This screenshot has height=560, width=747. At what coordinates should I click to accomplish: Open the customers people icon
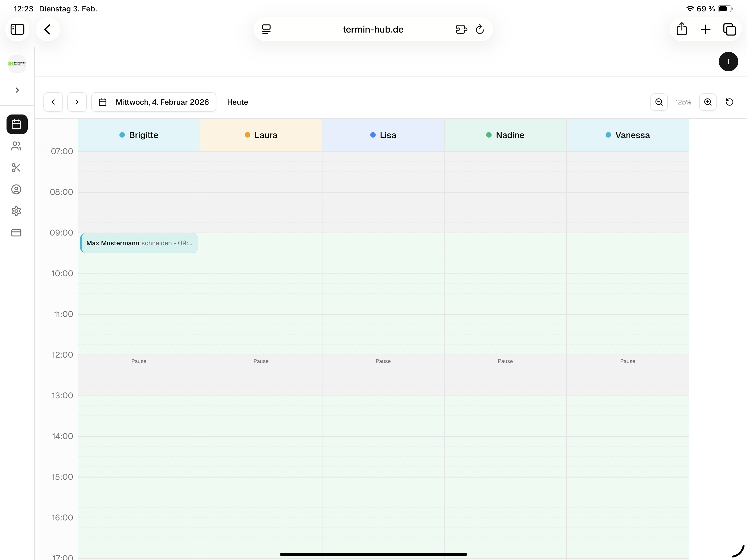tap(16, 146)
